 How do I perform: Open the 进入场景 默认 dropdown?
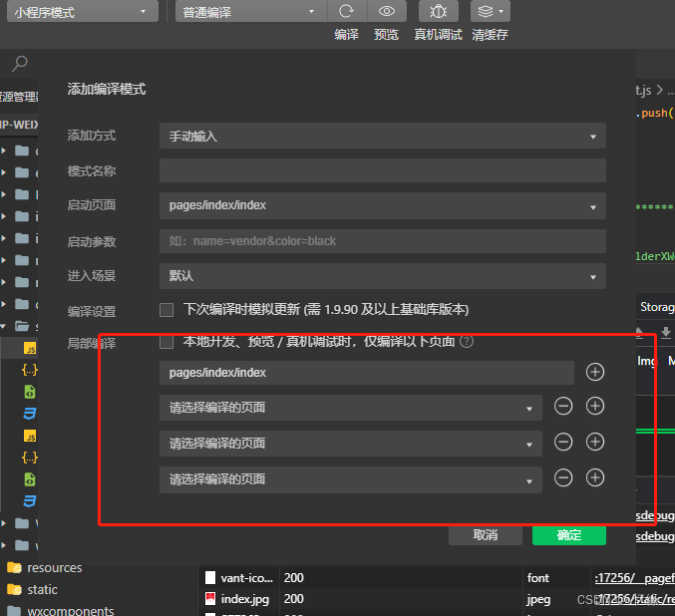pos(382,276)
